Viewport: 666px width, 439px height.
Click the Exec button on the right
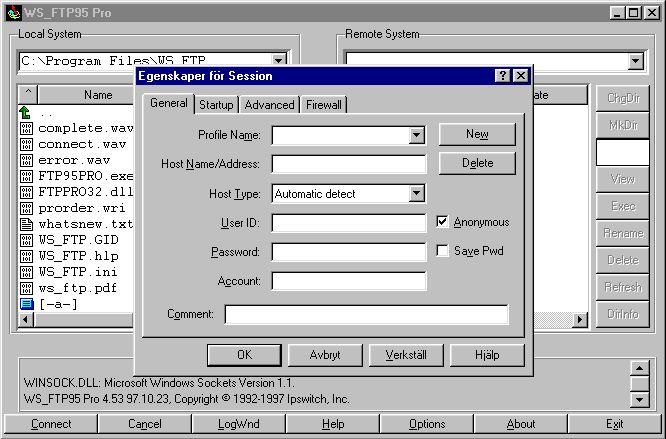pos(623,206)
